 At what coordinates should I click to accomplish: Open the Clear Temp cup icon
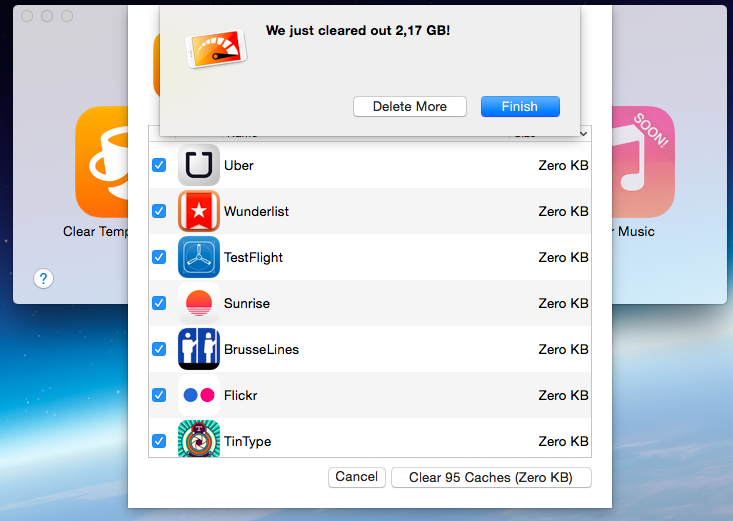tap(101, 162)
